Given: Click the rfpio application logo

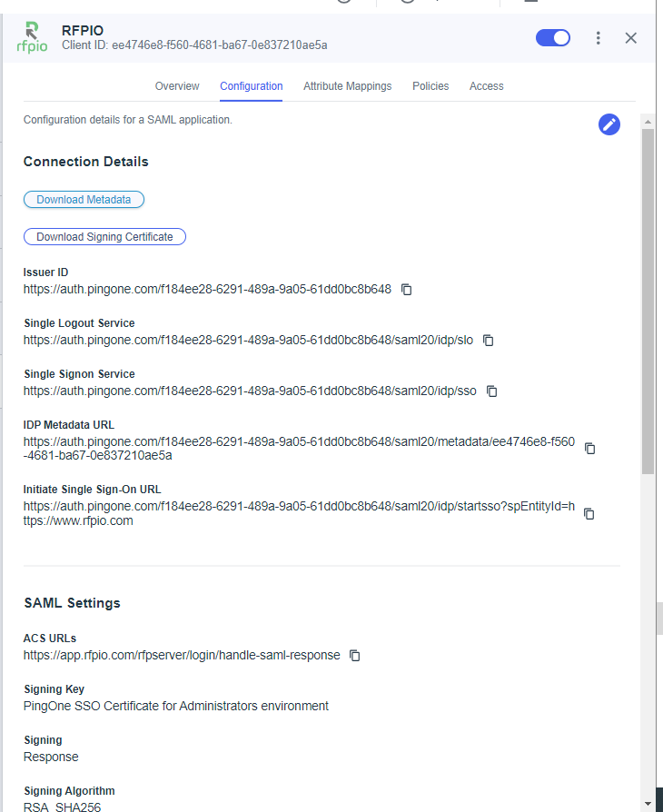Looking at the screenshot, I should (32, 37).
